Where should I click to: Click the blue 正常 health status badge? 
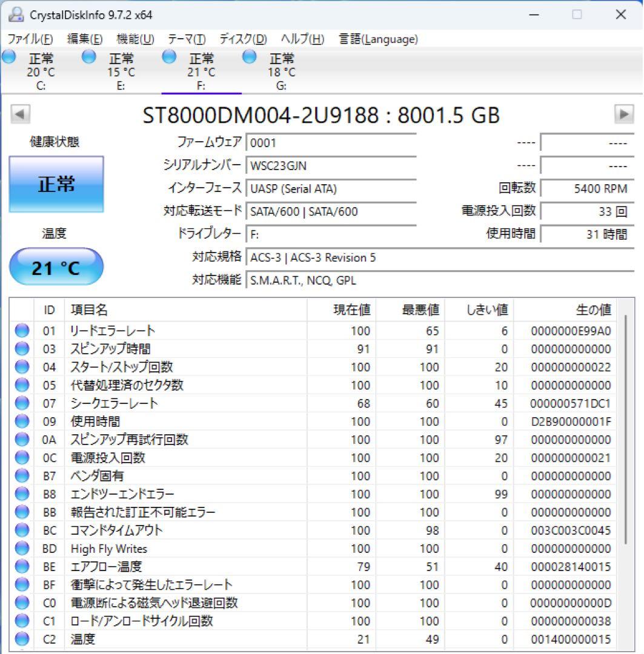(56, 185)
